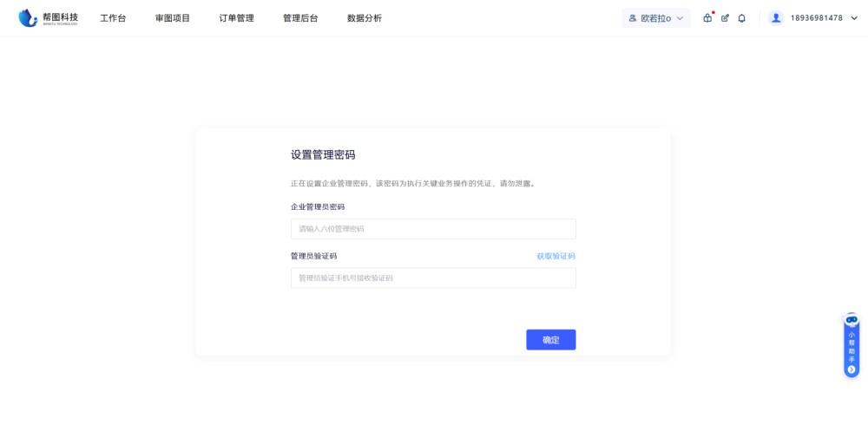Image resolution: width=868 pixels, height=438 pixels.
Task: Open the gift box icon with red dot
Action: (x=707, y=18)
